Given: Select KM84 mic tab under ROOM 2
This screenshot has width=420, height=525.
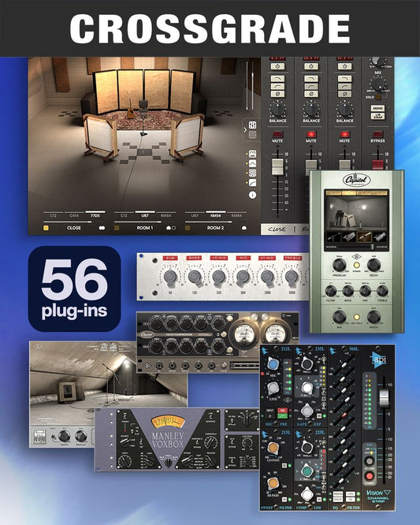Looking at the screenshot, I should tap(236, 216).
